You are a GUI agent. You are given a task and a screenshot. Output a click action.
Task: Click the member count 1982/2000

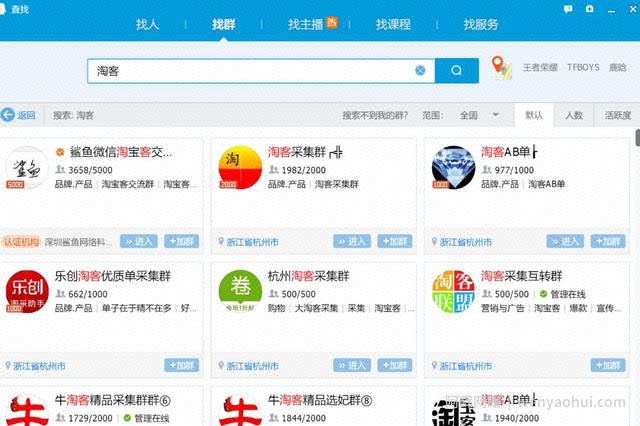coord(304,170)
